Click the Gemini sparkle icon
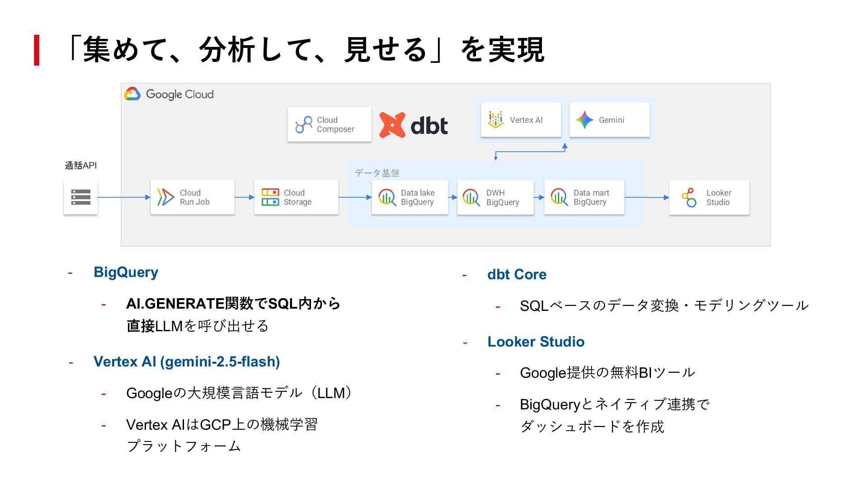 tap(584, 120)
